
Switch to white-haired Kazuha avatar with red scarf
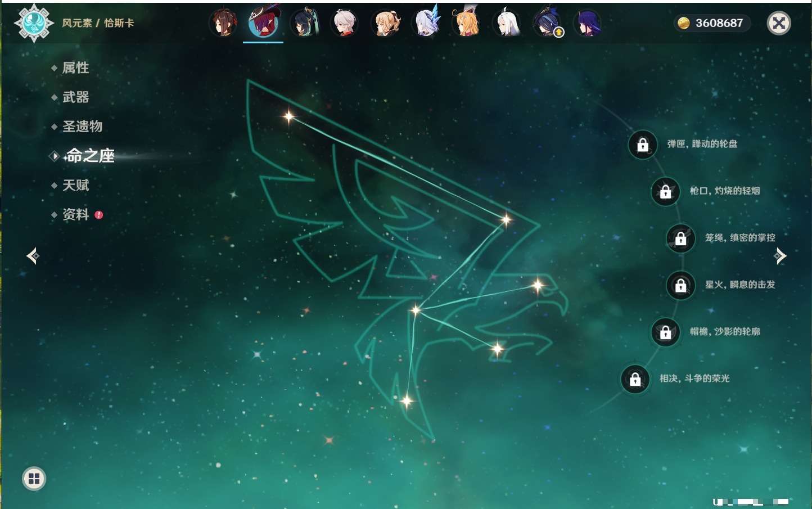click(x=345, y=24)
